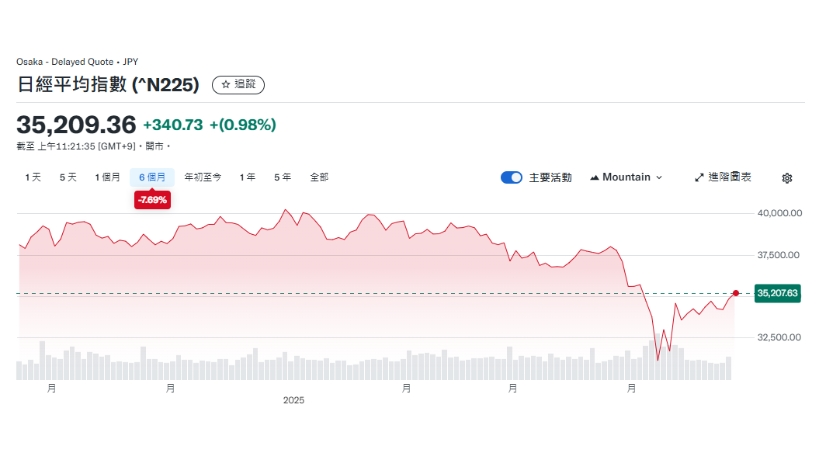The image size is (821, 462).
Task: Click the red current price marker dot
Action: pyautogui.click(x=736, y=293)
